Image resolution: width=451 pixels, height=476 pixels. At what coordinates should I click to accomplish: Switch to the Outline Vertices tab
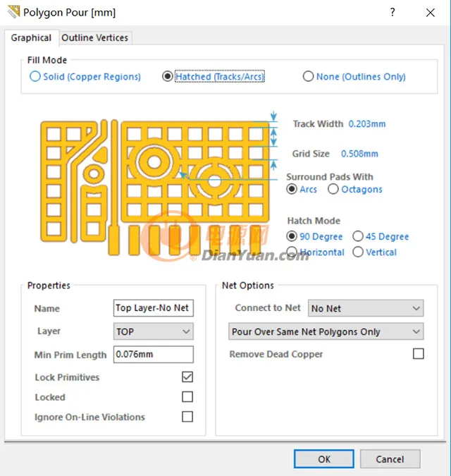click(x=95, y=38)
